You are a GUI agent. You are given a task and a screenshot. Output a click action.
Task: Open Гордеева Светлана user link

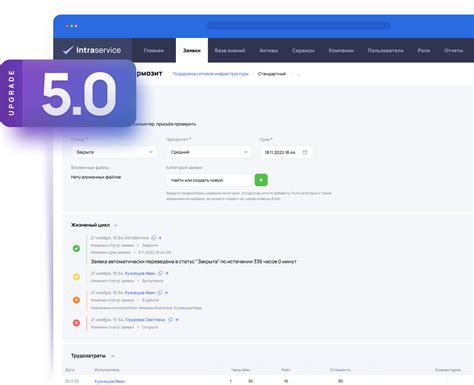coord(145,320)
